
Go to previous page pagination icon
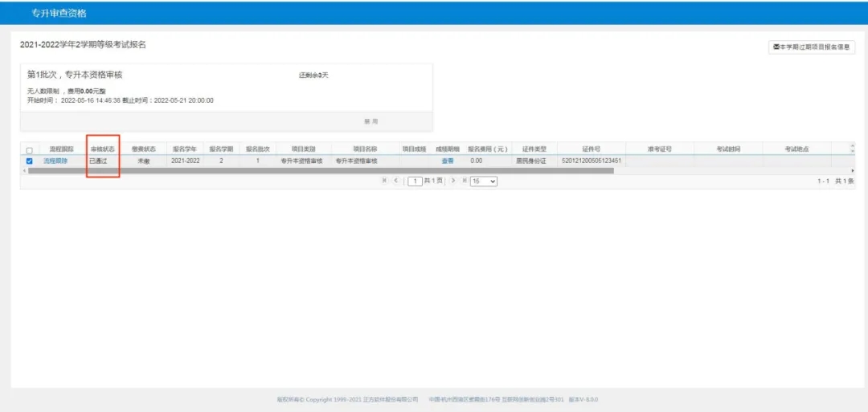click(395, 181)
